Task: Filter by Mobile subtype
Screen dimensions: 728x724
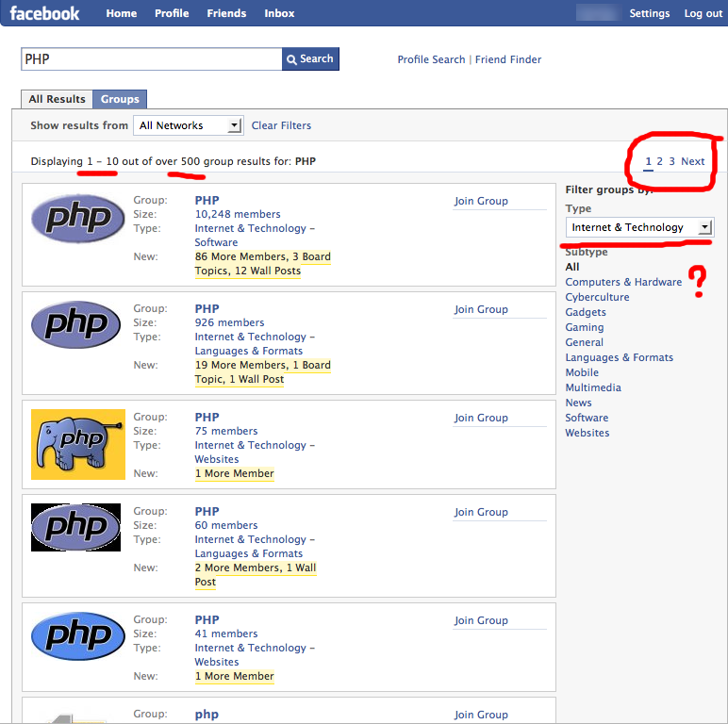Action: [x=582, y=372]
